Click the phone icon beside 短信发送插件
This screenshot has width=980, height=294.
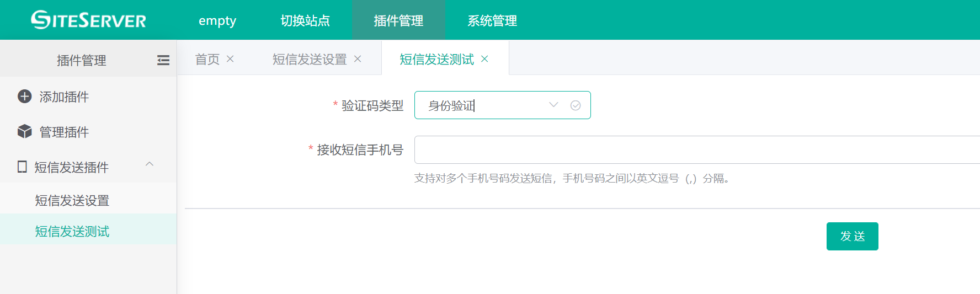[22, 167]
